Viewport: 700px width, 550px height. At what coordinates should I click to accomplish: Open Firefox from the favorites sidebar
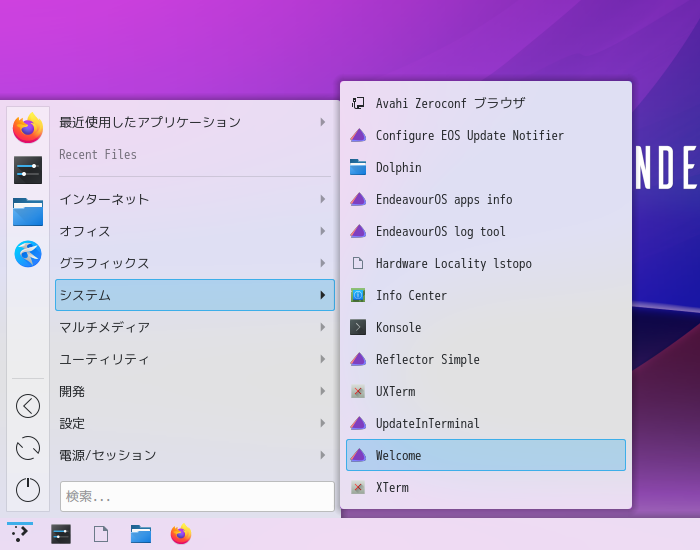pyautogui.click(x=28, y=128)
